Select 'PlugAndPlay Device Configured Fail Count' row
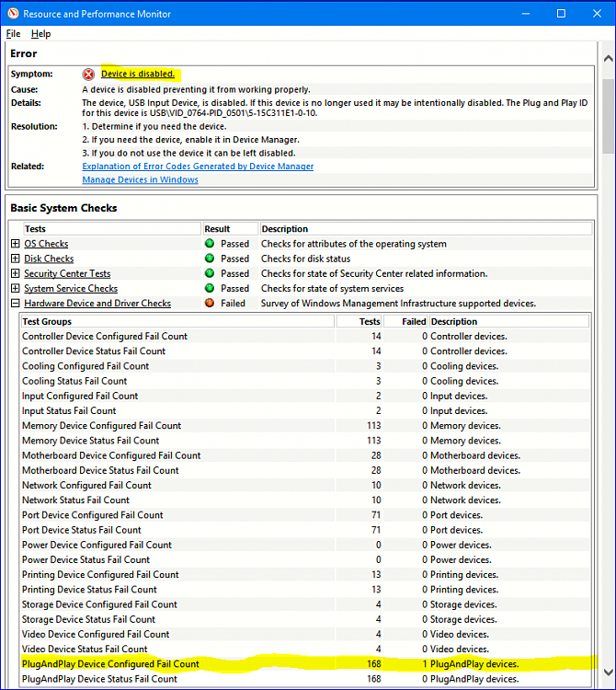The width and height of the screenshot is (616, 690). (305, 664)
